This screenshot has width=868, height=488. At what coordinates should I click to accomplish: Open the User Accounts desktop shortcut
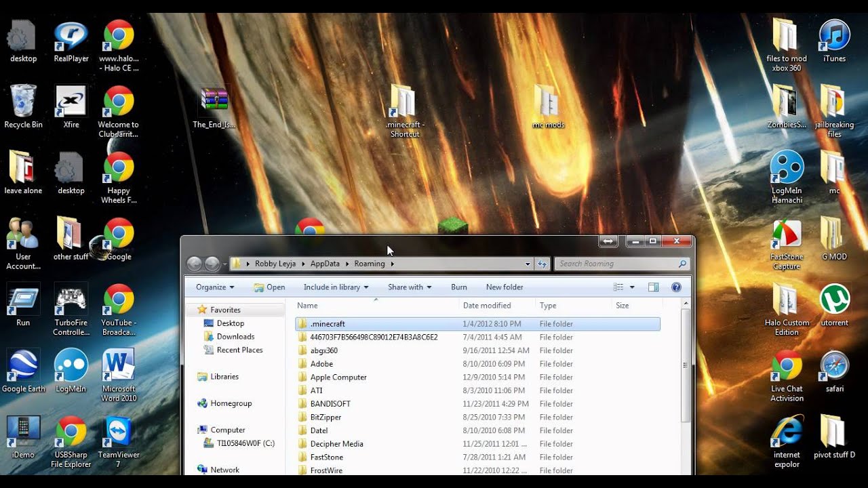24,244
